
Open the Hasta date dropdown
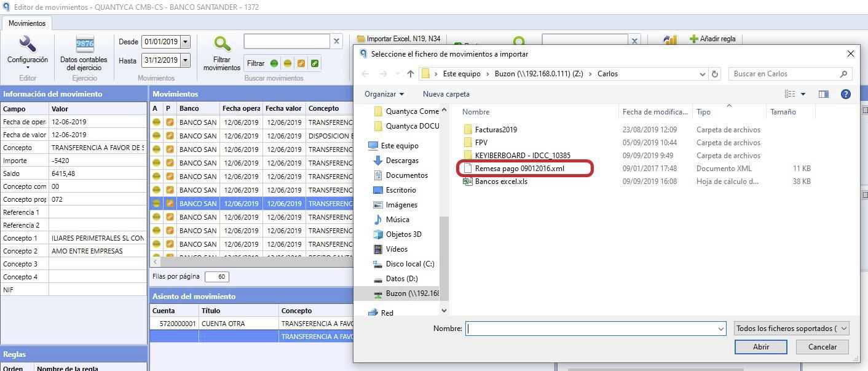pyautogui.click(x=185, y=60)
